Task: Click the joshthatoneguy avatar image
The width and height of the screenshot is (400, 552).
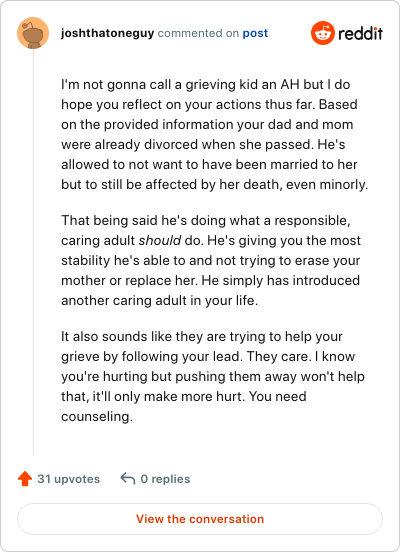Action: click(33, 33)
